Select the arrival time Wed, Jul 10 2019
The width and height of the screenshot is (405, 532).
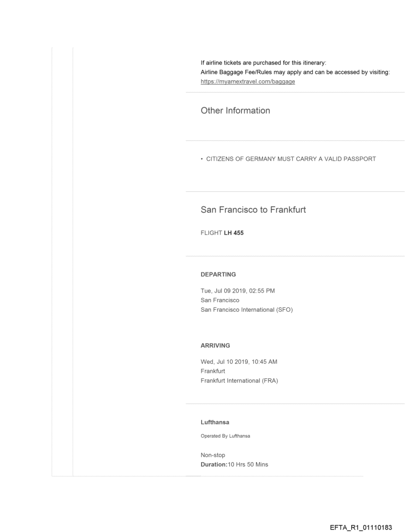point(239,361)
